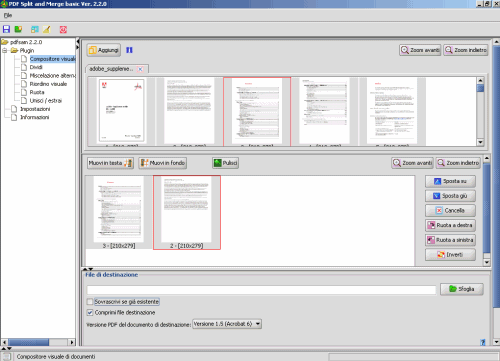Open the PDF version dropdown
The image size is (500, 361).
click(x=227, y=324)
